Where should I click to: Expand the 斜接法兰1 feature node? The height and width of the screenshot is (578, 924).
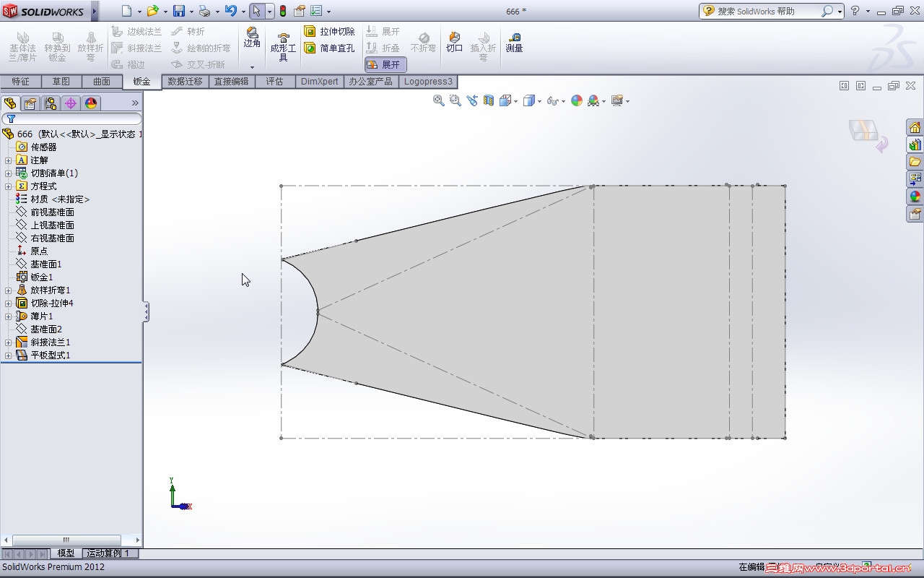9,342
